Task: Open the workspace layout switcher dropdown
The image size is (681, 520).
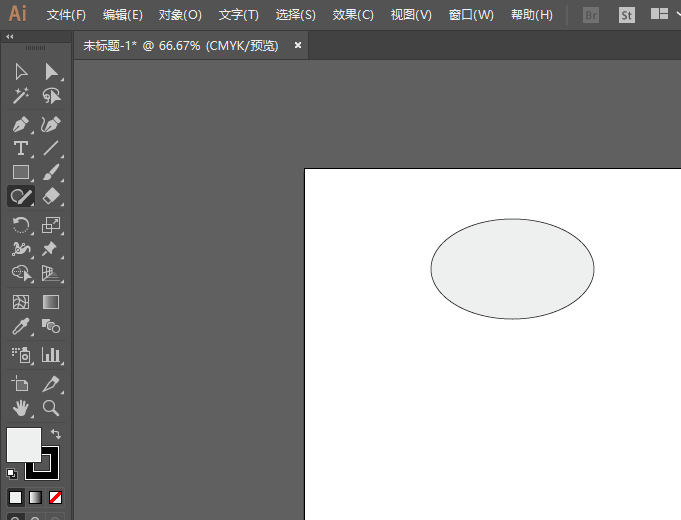Action: click(x=664, y=15)
